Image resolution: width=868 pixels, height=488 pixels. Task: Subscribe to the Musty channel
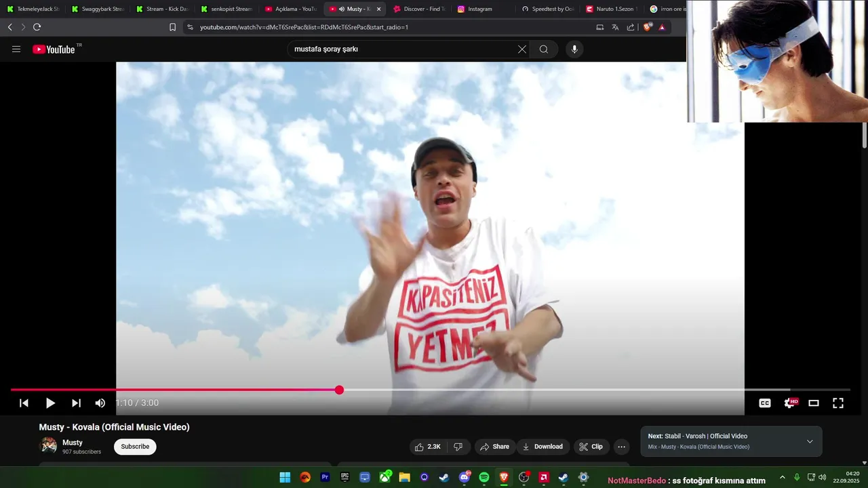tap(135, 447)
